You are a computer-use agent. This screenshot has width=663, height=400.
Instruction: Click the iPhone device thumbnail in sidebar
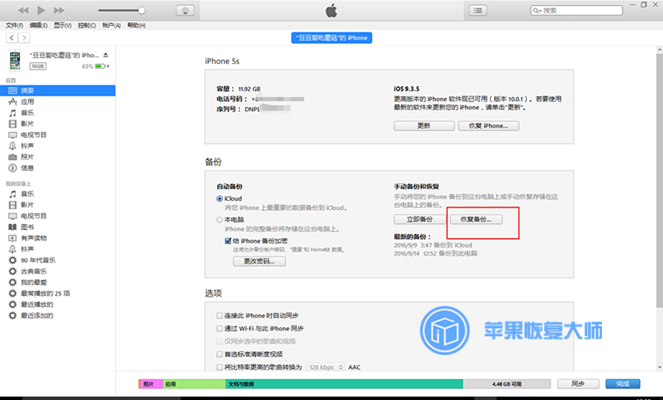click(x=15, y=60)
